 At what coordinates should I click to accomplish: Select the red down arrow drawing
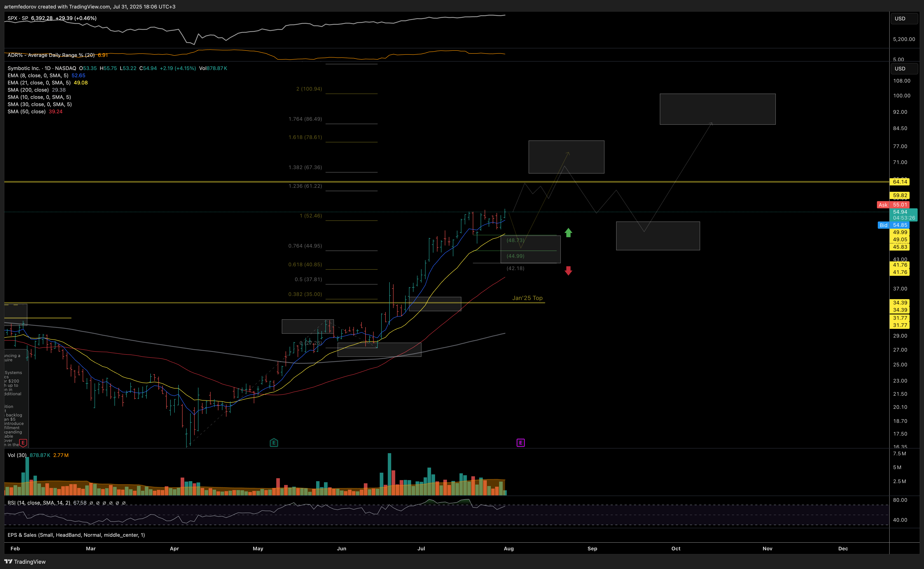(x=568, y=270)
